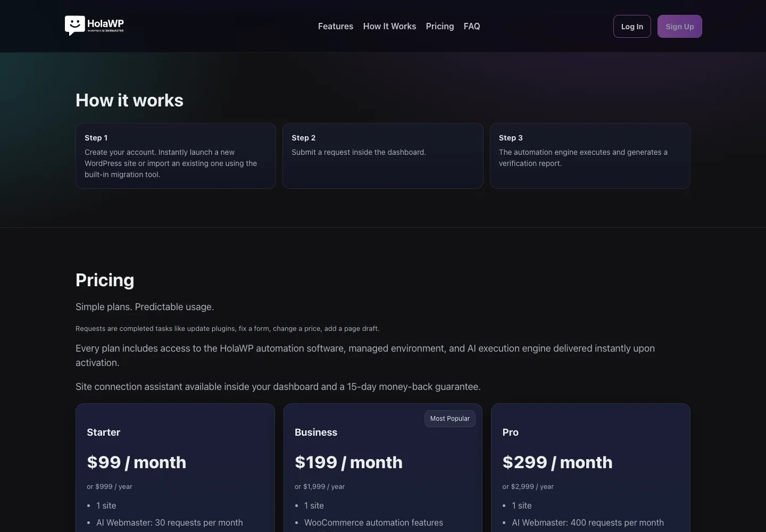This screenshot has height=532, width=766.
Task: Click '1 site' in the Pro card
Action: pyautogui.click(x=522, y=506)
